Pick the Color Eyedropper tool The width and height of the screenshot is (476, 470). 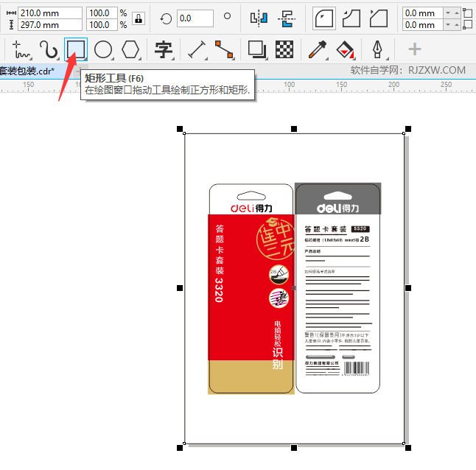point(317,49)
